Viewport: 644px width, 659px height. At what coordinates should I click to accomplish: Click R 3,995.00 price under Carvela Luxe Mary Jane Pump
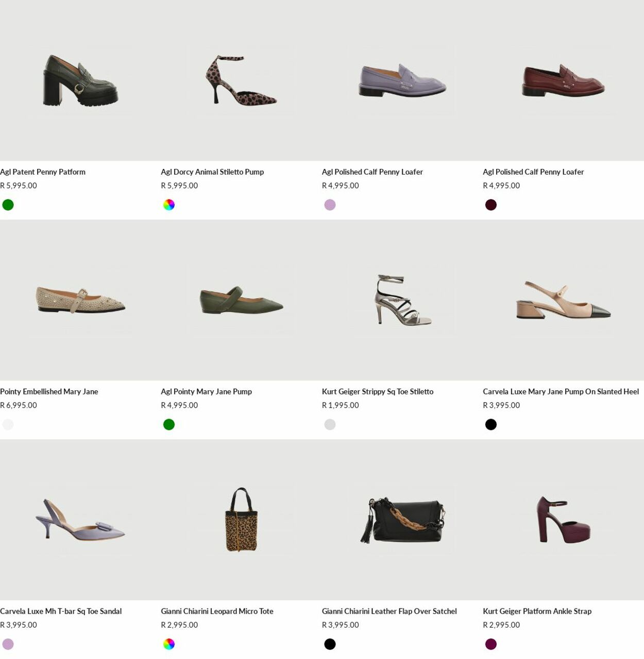(x=501, y=405)
